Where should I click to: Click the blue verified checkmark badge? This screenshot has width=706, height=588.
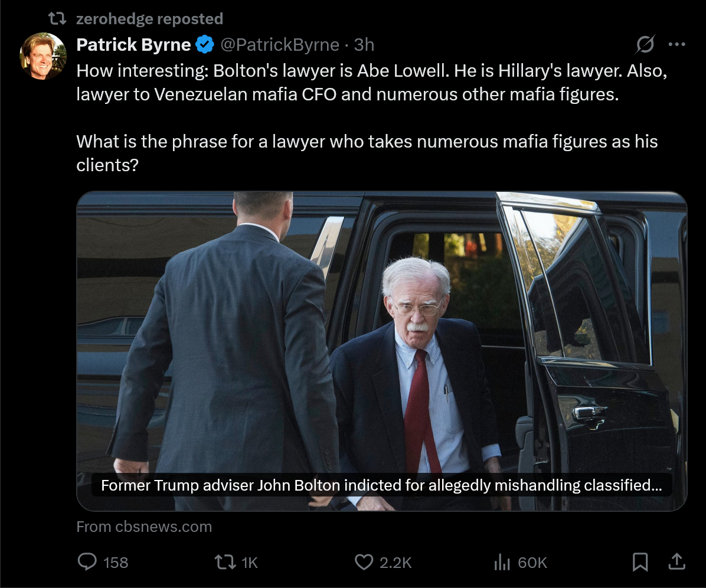click(x=205, y=44)
